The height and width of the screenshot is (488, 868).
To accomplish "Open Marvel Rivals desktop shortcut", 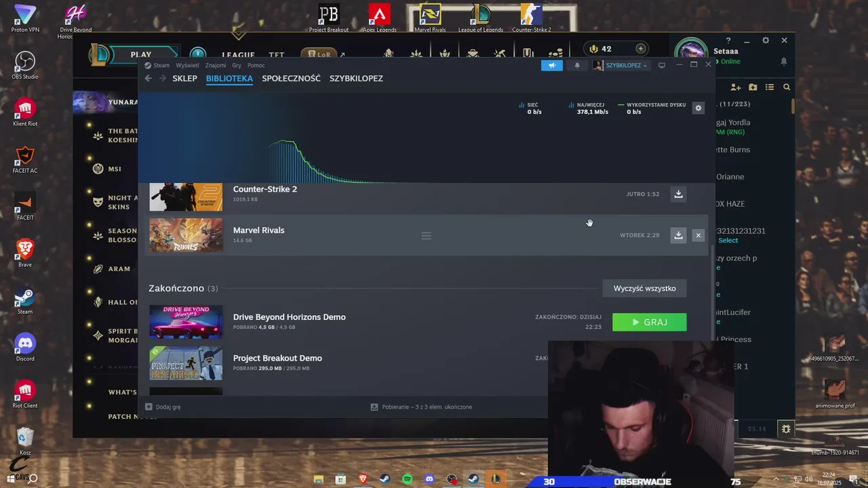I will [x=430, y=19].
